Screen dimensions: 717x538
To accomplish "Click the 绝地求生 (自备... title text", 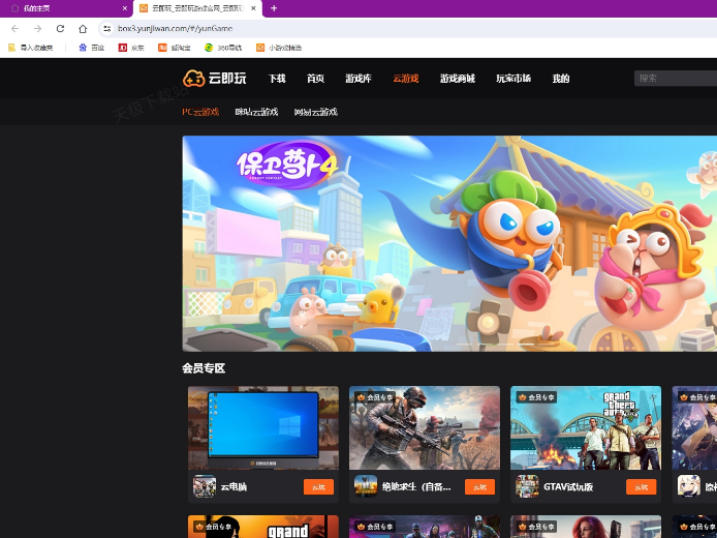I will click(x=417, y=487).
